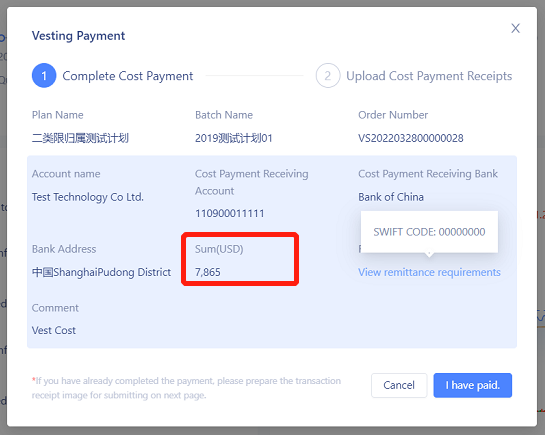This screenshot has height=435, width=545.
Task: Click the payment receipt reminder note
Action: click(186, 388)
